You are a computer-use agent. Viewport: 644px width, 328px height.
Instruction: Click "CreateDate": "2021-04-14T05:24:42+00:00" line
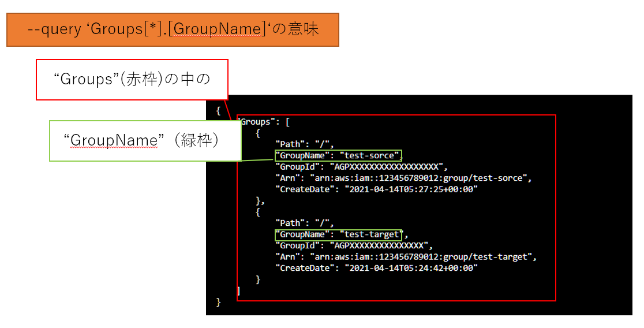pos(377,268)
